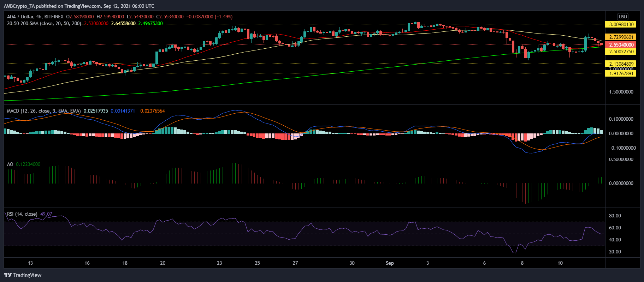Viewport: 644px width, 282px height.
Task: Click the MACD axis value 0.10000000
Action: (621, 119)
